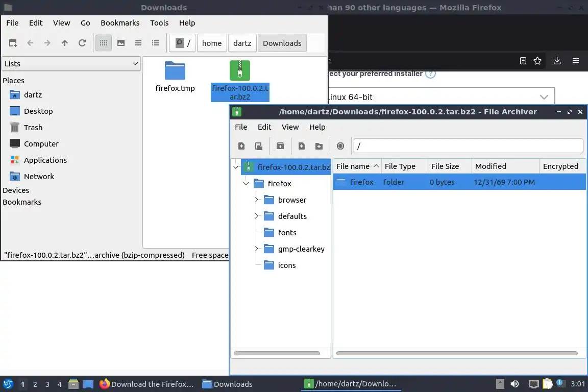
Task: Click the dartz path breadcrumb button
Action: point(242,43)
